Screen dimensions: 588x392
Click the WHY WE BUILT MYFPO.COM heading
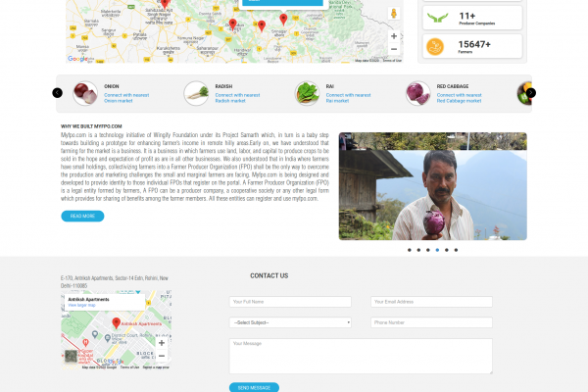91,126
